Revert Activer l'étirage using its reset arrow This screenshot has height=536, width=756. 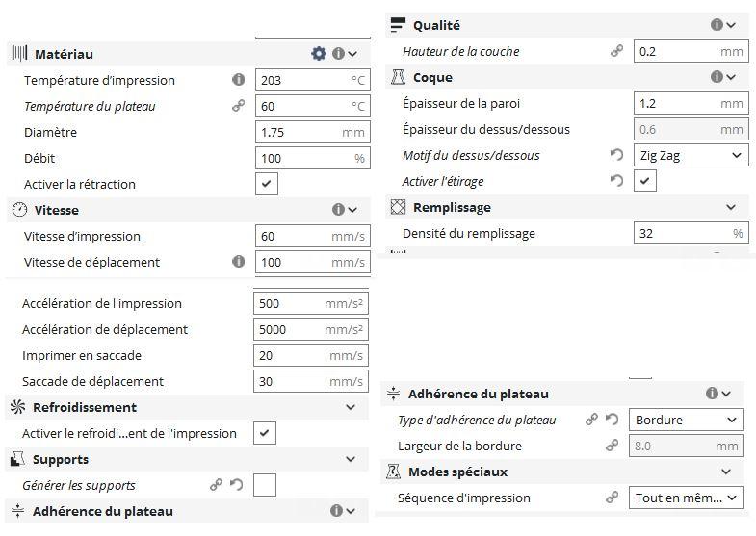pyautogui.click(x=616, y=181)
